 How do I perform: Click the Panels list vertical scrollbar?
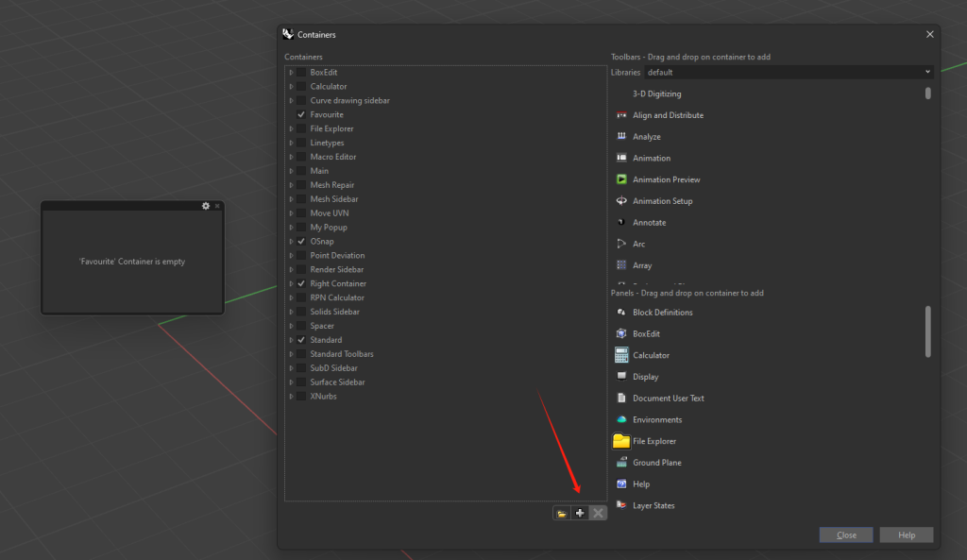tap(927, 331)
